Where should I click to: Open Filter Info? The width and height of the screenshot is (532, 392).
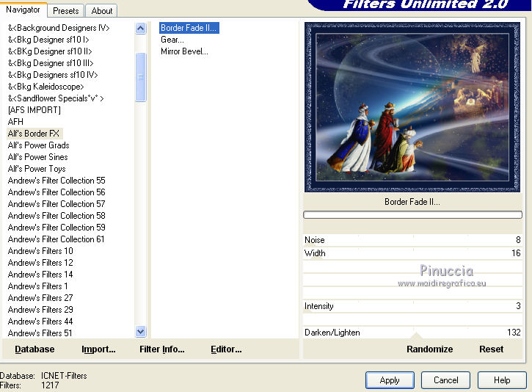point(162,349)
